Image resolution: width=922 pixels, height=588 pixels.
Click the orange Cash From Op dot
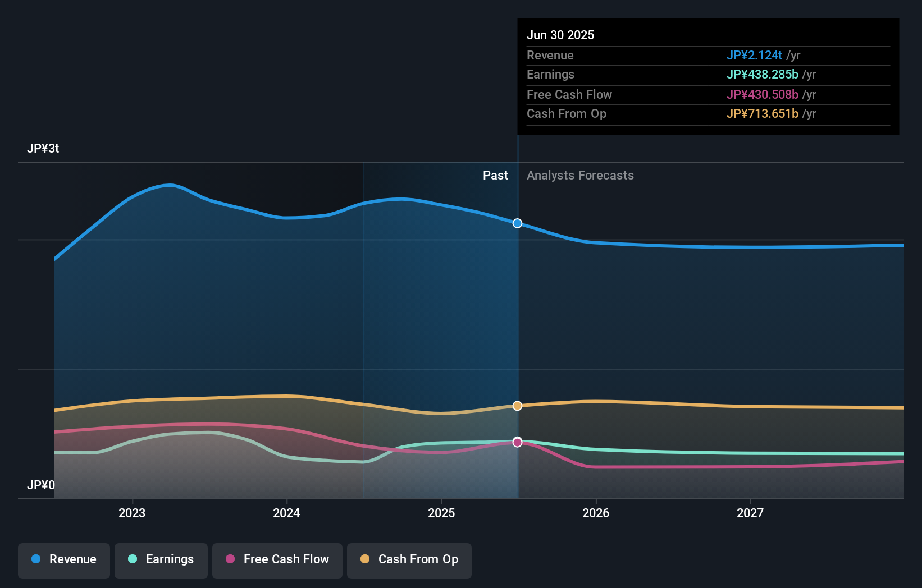click(364, 559)
